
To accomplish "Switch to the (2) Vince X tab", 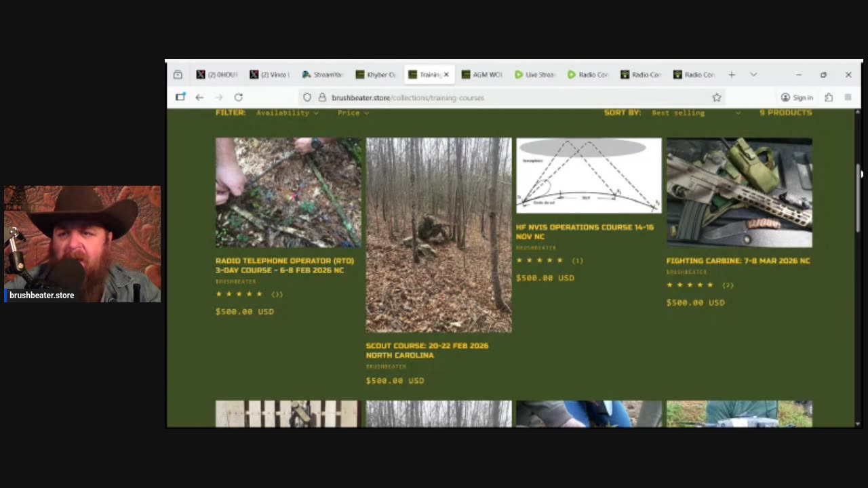I will coord(270,75).
